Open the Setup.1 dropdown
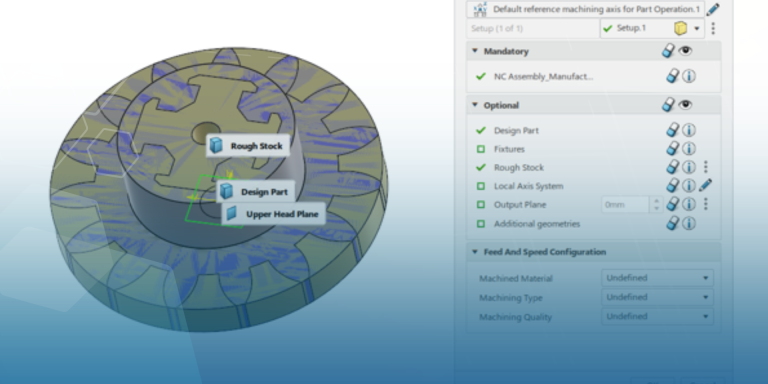 pyautogui.click(x=697, y=28)
